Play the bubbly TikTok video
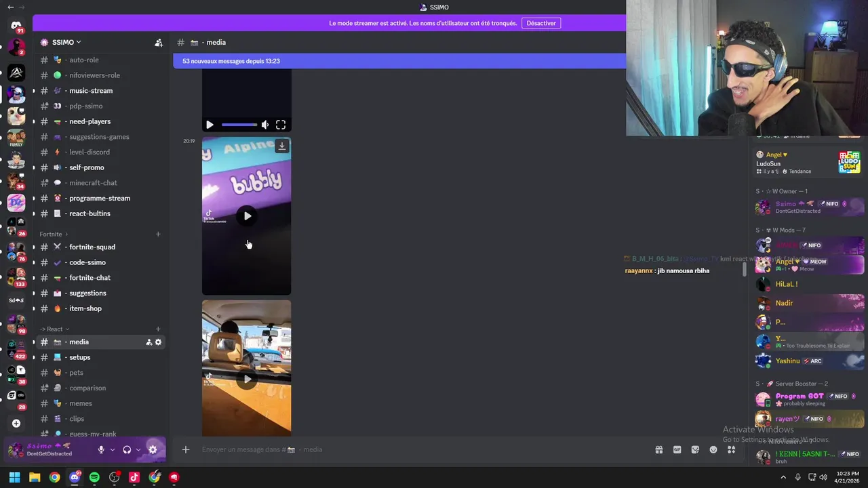This screenshot has width=868, height=488. [247, 216]
